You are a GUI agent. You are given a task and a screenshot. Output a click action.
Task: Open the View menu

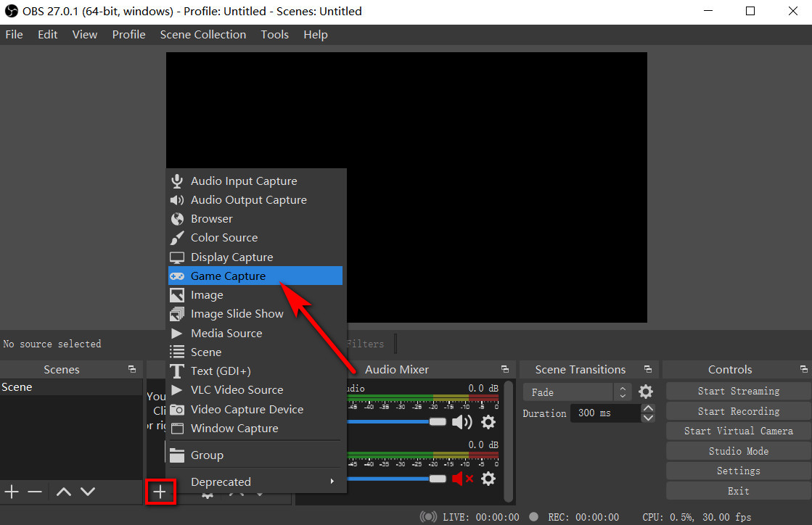[85, 35]
